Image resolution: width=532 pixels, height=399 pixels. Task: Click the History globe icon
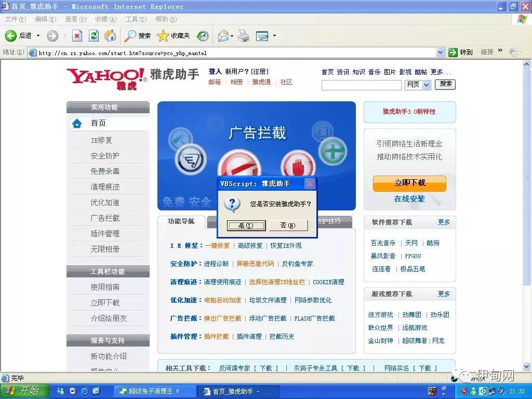[202, 36]
